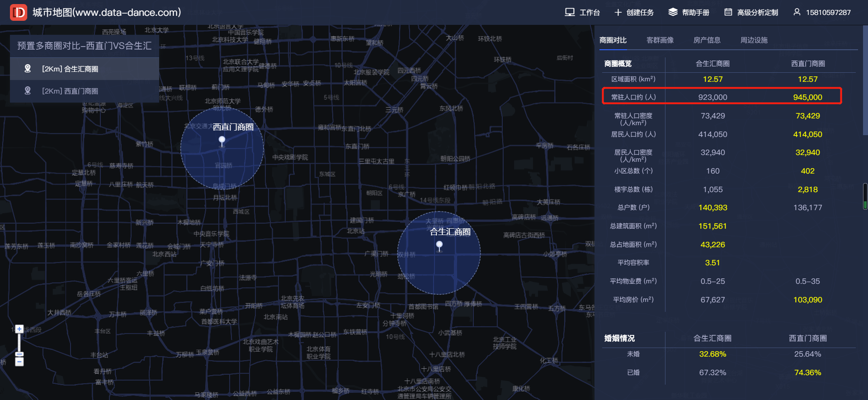This screenshot has width=868, height=400.
Task: Click the value 402 for 小区总数
Action: pos(808,171)
